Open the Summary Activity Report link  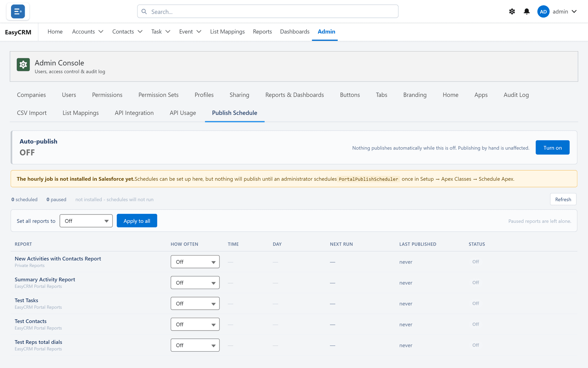45,279
